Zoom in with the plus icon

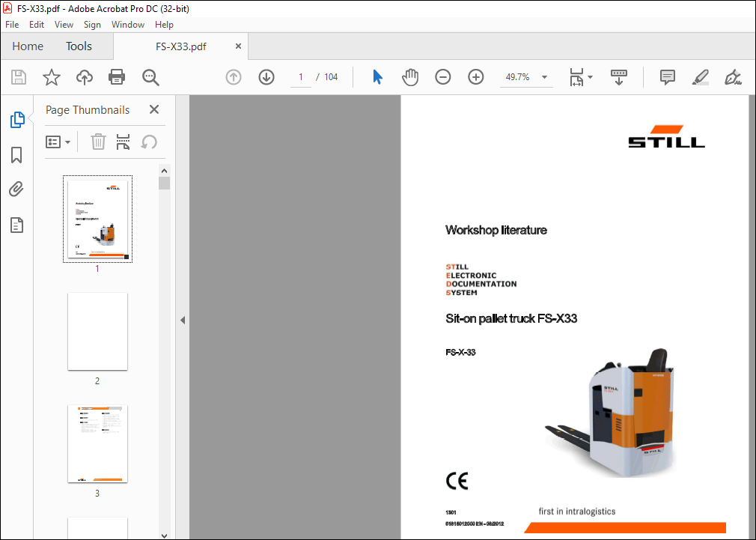tap(476, 77)
